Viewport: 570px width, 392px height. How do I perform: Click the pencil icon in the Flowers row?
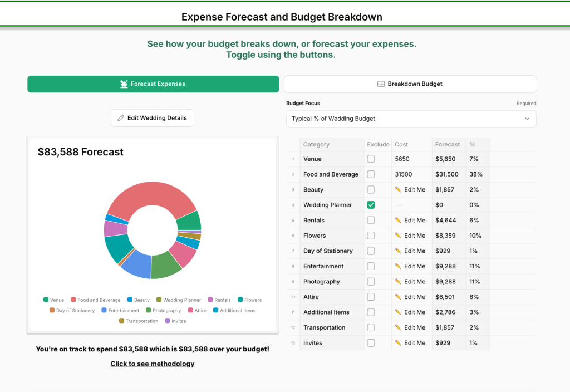[x=398, y=236]
